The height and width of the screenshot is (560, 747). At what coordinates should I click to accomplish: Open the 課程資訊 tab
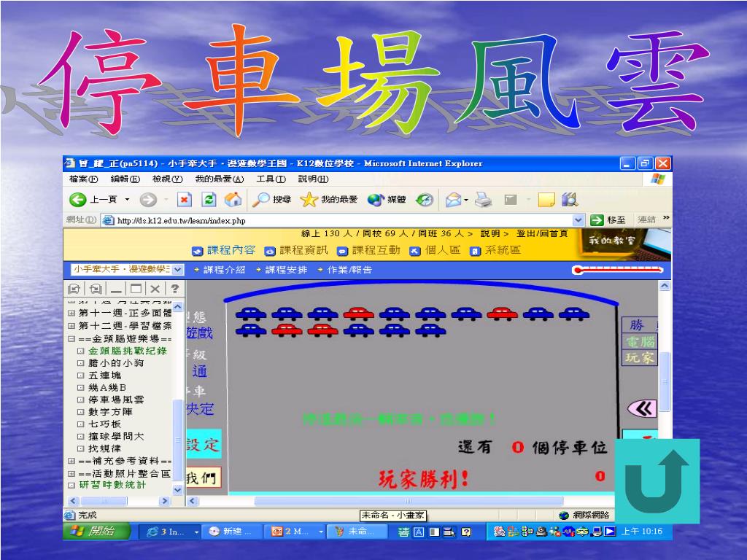point(296,250)
